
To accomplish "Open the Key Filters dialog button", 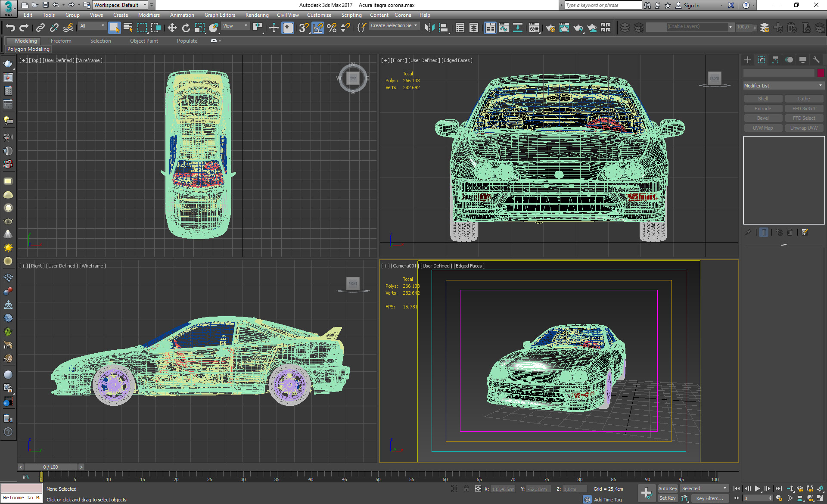I will 710,498.
